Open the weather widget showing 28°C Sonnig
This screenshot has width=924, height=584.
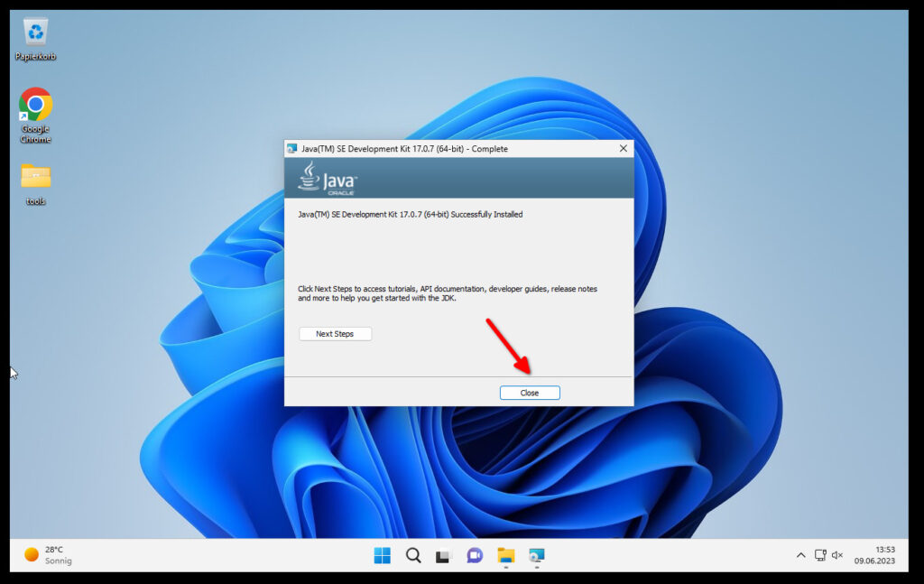point(48,555)
